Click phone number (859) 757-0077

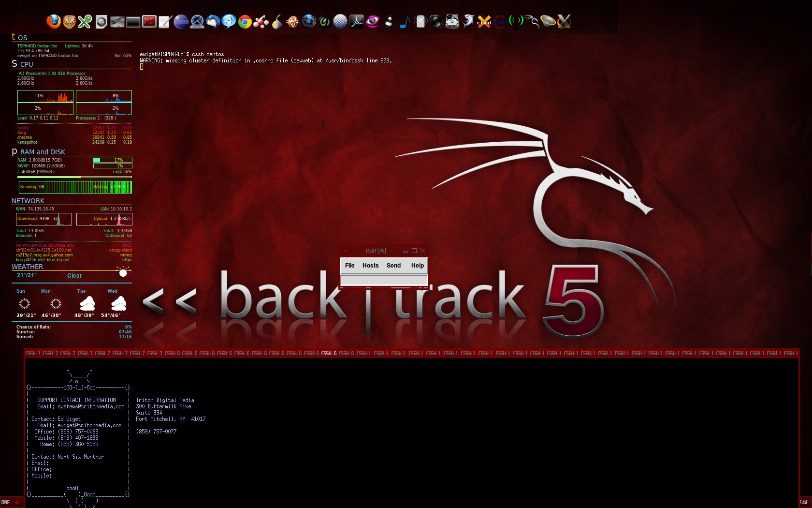[156, 432]
